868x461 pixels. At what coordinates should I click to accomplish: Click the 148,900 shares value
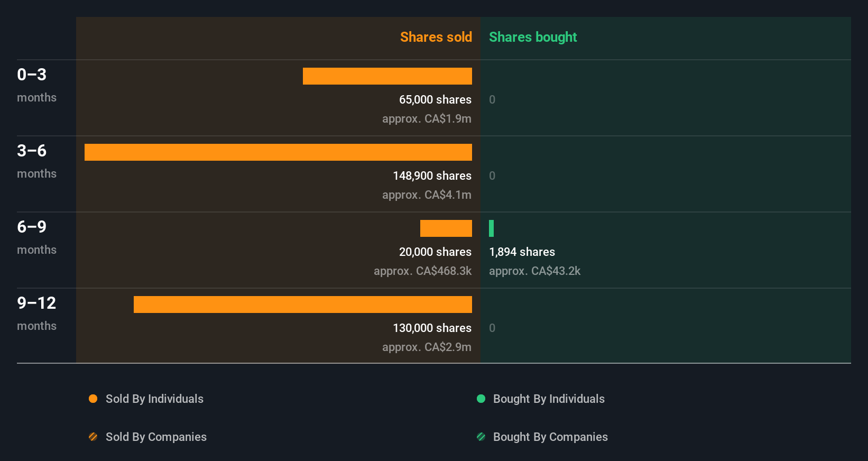(x=432, y=176)
